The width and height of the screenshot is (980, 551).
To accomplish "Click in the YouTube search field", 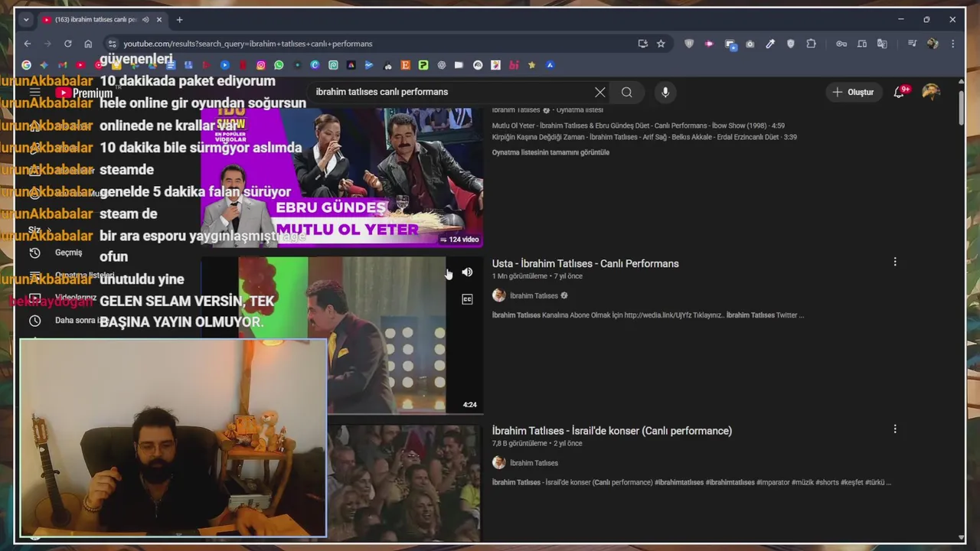I will point(452,92).
